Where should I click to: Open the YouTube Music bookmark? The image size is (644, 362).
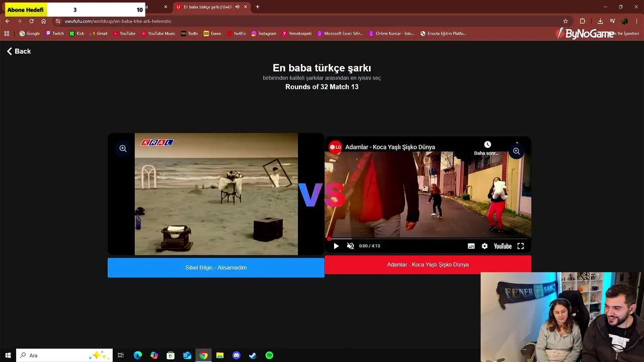158,34
